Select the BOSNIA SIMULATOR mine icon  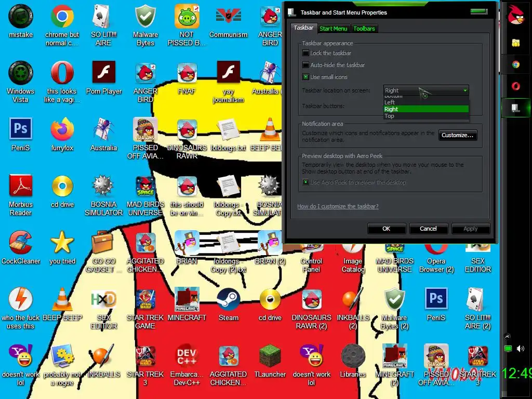pos(104,185)
